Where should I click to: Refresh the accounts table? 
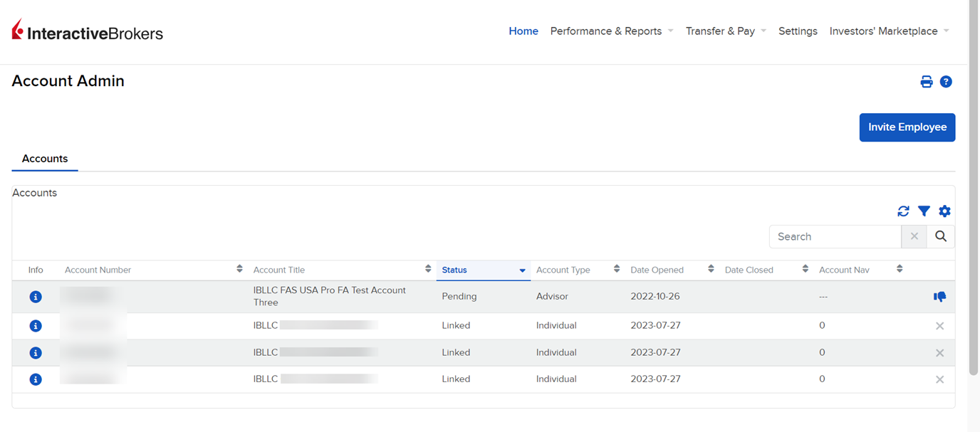903,211
